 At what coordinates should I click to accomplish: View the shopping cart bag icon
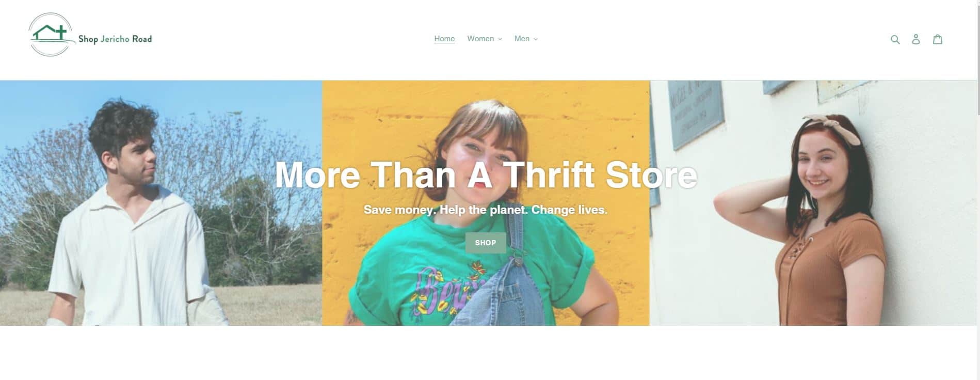click(938, 39)
